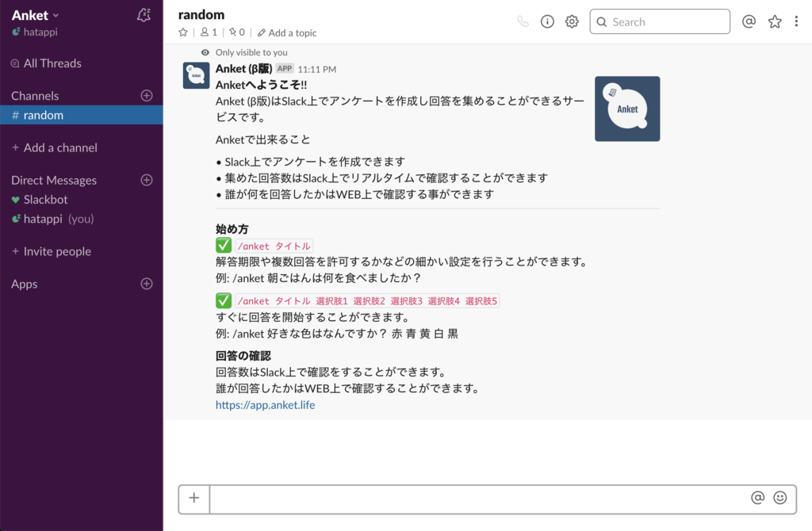Viewport: 812px width, 531px height.
Task: Click the '/anket タイトル' code snippet
Action: pos(274,246)
